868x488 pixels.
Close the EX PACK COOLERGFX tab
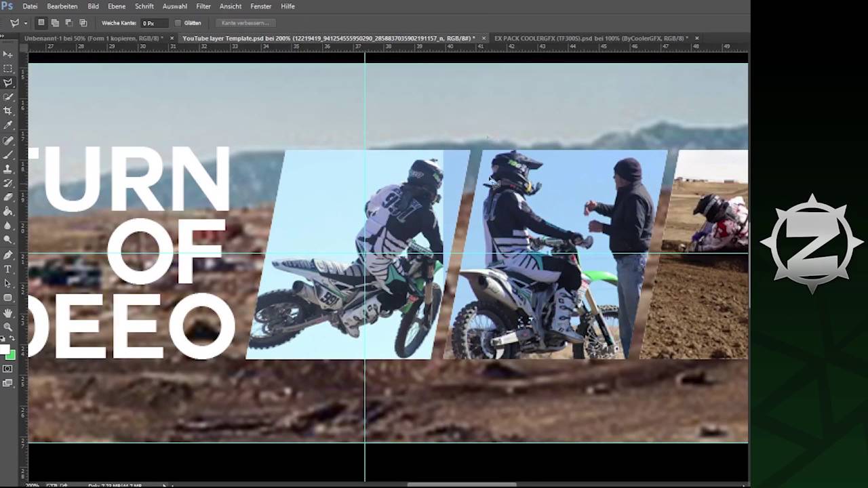coord(696,39)
